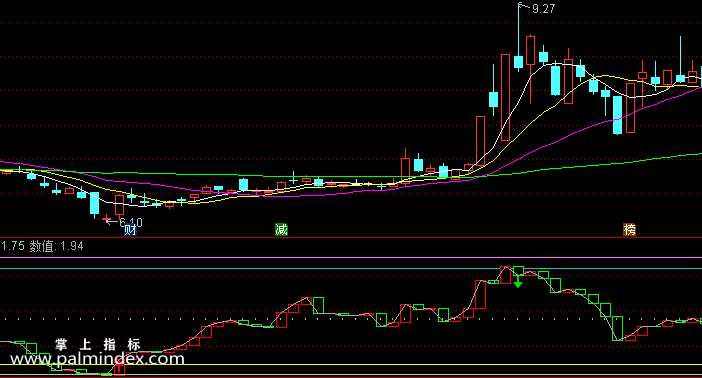Image resolution: width=702 pixels, height=378 pixels.
Task: Click the 6.10 low price label
Action: (131, 222)
